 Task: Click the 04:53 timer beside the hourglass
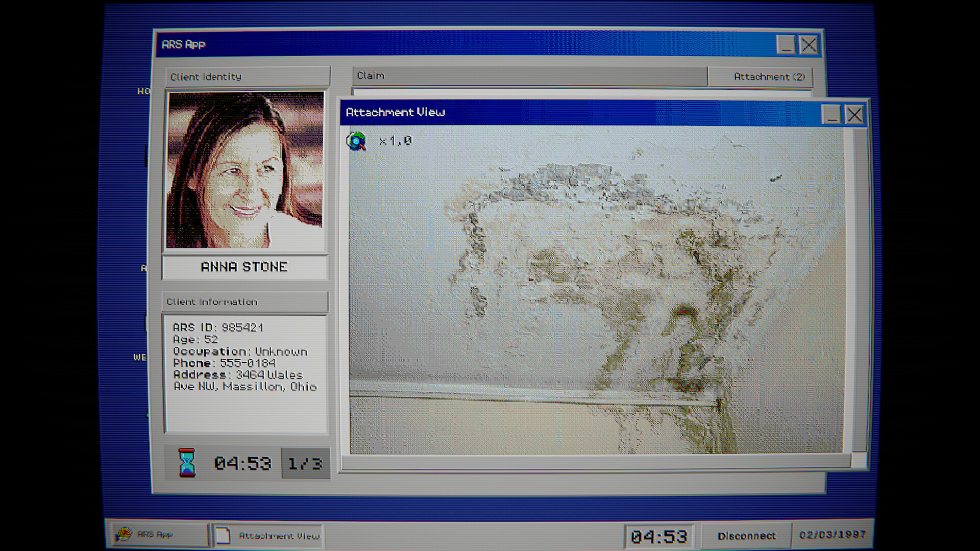coord(242,463)
